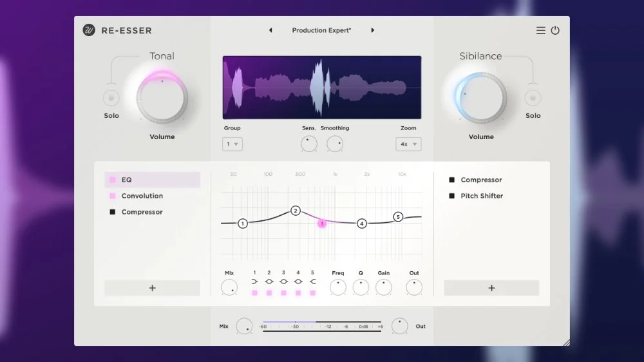Click the window corner grip handle
The height and width of the screenshot is (362, 644).
coord(566,343)
